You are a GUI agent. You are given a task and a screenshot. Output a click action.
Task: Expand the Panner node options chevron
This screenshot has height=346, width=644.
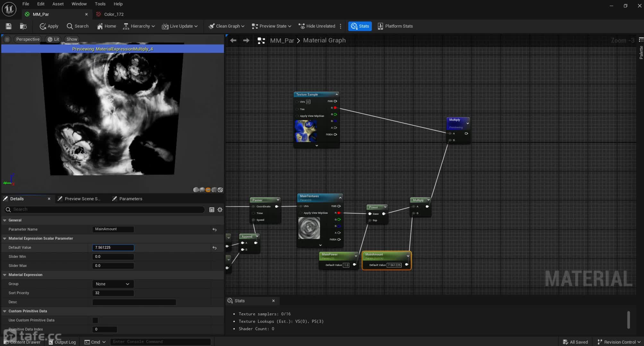pos(278,200)
